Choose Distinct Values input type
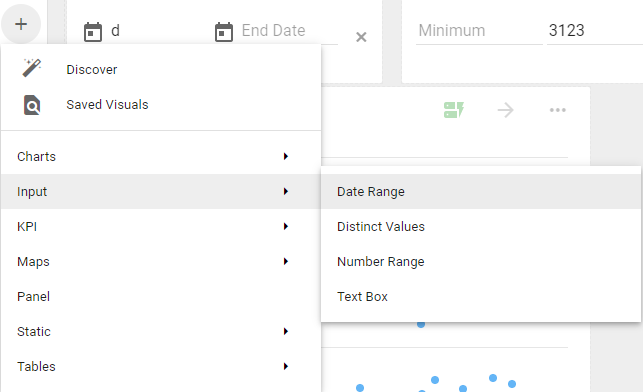 pos(481,226)
